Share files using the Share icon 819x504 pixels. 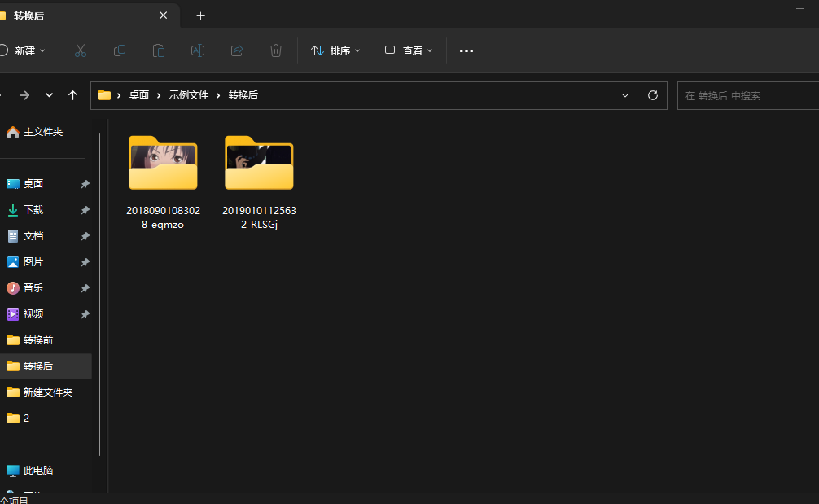pos(236,50)
